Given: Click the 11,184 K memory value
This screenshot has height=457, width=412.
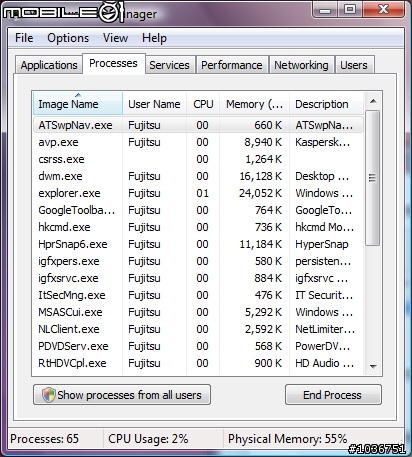Looking at the screenshot, I should [x=261, y=244].
